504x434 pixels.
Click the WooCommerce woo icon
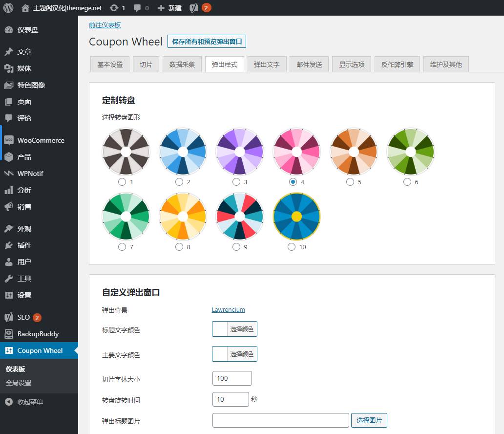point(9,140)
